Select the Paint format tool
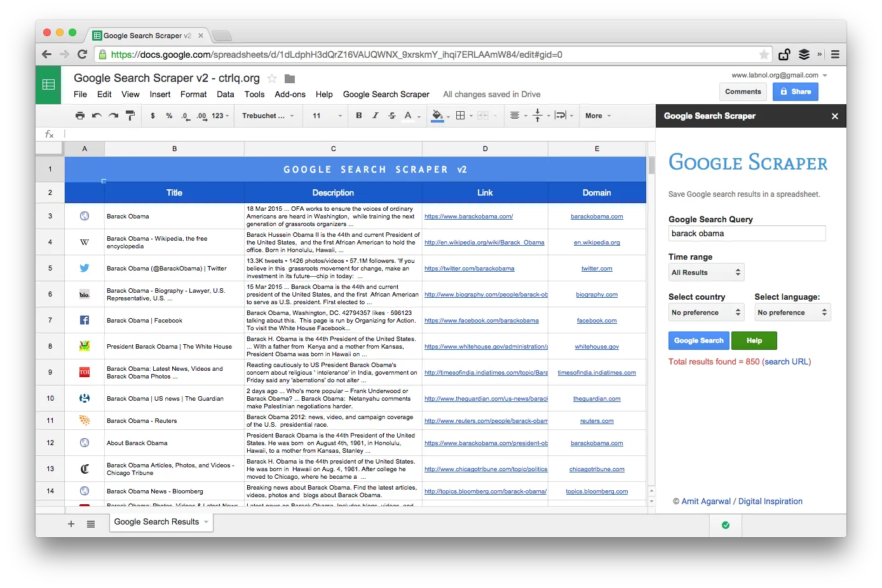The width and height of the screenshot is (882, 588). pyautogui.click(x=130, y=116)
